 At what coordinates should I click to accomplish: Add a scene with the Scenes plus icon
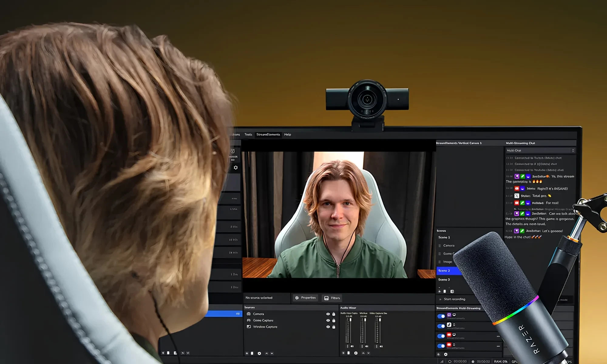coord(439,292)
